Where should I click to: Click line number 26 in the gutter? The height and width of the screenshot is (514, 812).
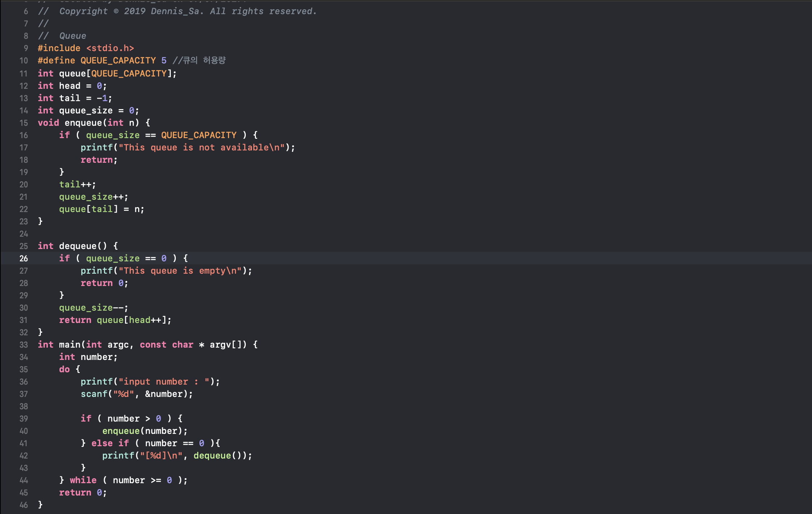24,258
